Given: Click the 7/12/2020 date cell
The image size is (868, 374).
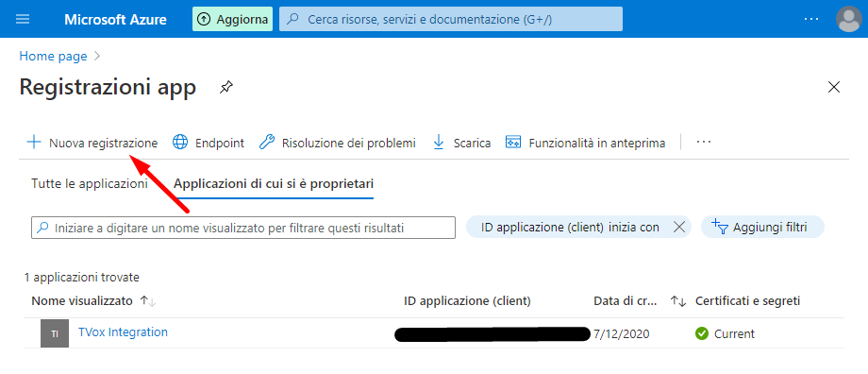Looking at the screenshot, I should [x=621, y=334].
